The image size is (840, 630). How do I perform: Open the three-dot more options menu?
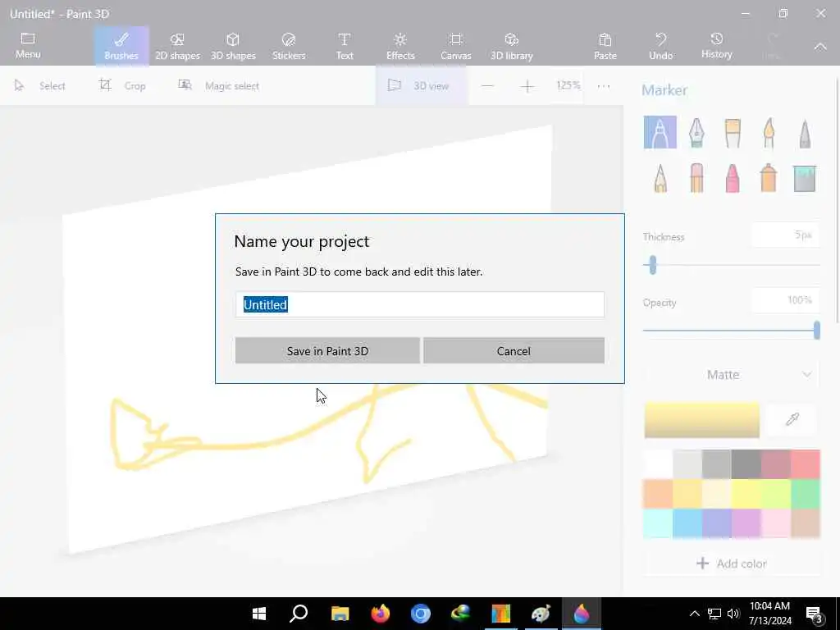coord(604,85)
